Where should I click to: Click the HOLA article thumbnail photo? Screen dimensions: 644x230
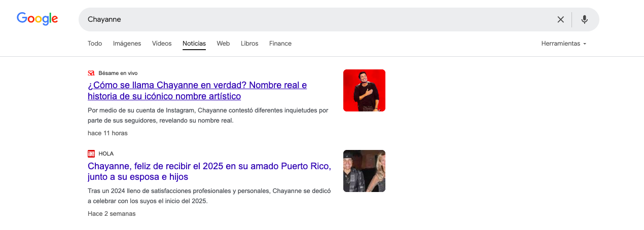click(364, 171)
